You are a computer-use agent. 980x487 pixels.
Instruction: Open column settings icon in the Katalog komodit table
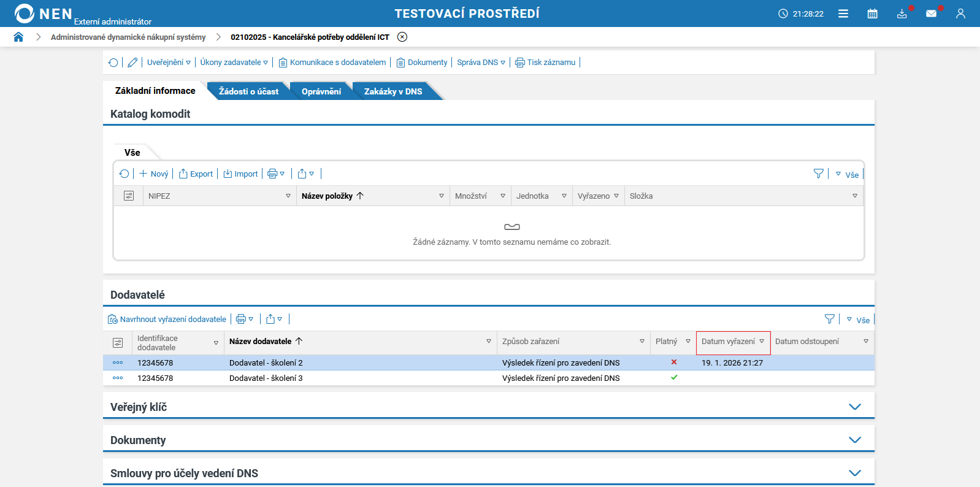[129, 196]
